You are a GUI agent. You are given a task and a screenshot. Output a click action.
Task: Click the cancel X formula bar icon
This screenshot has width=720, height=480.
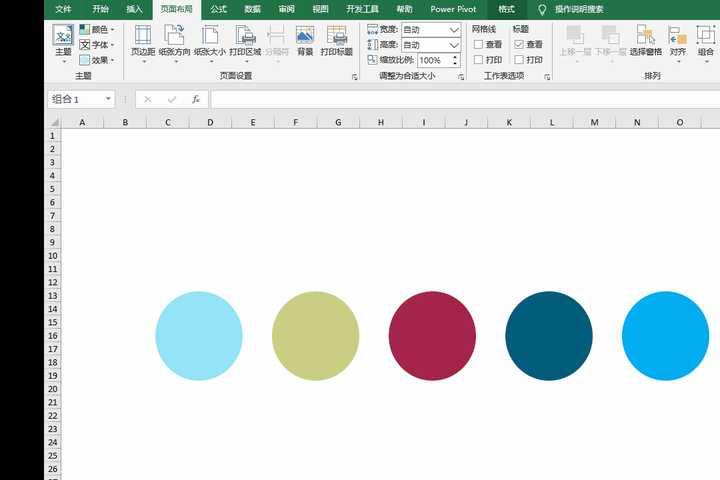(147, 99)
